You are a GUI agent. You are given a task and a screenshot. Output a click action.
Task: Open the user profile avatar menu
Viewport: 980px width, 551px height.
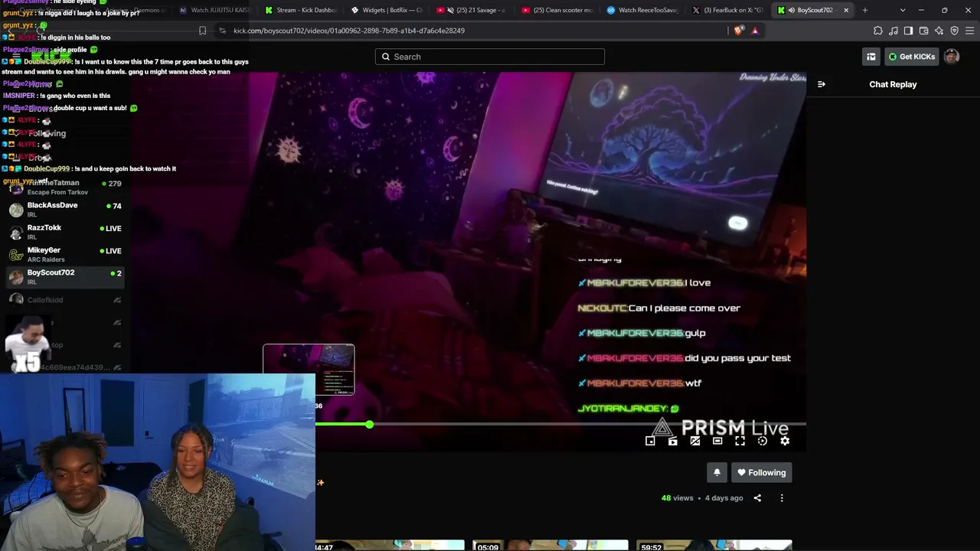coord(951,57)
